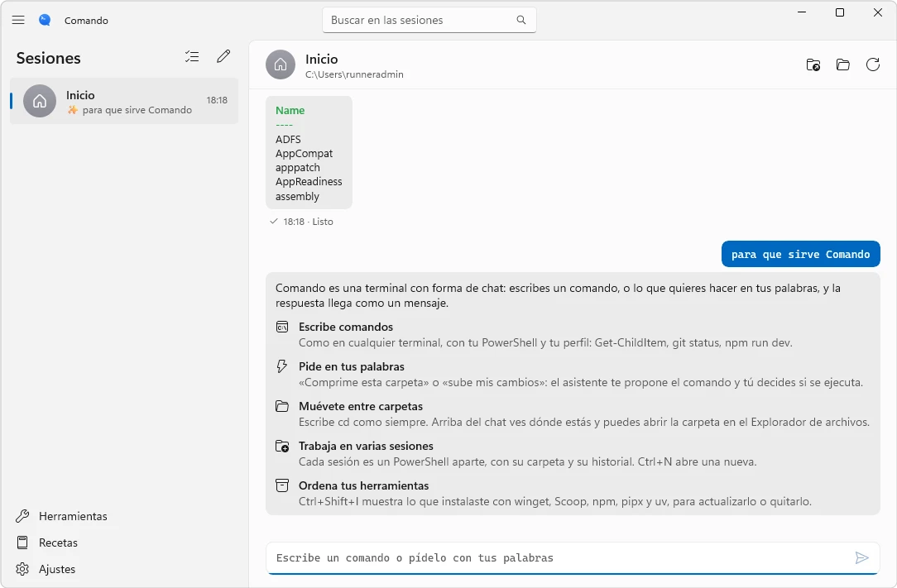This screenshot has height=588, width=897.
Task: Click the checkmark icon next to 18:18 · Listo
Action: 273,222
